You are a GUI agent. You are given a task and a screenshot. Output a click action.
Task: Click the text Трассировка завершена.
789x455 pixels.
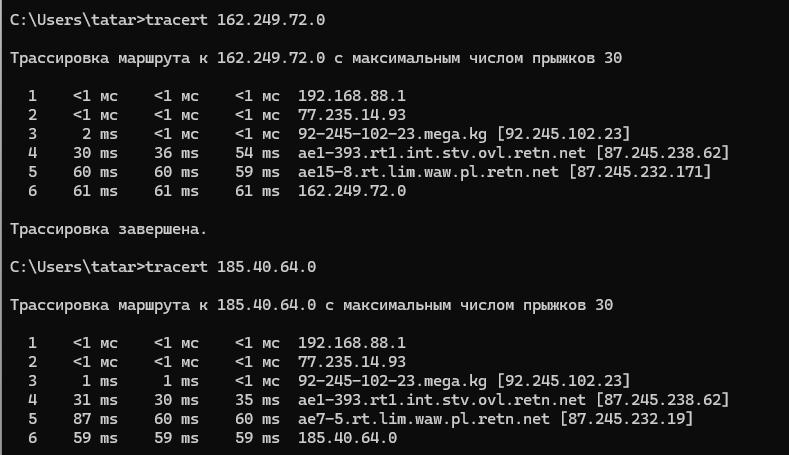click(109, 230)
